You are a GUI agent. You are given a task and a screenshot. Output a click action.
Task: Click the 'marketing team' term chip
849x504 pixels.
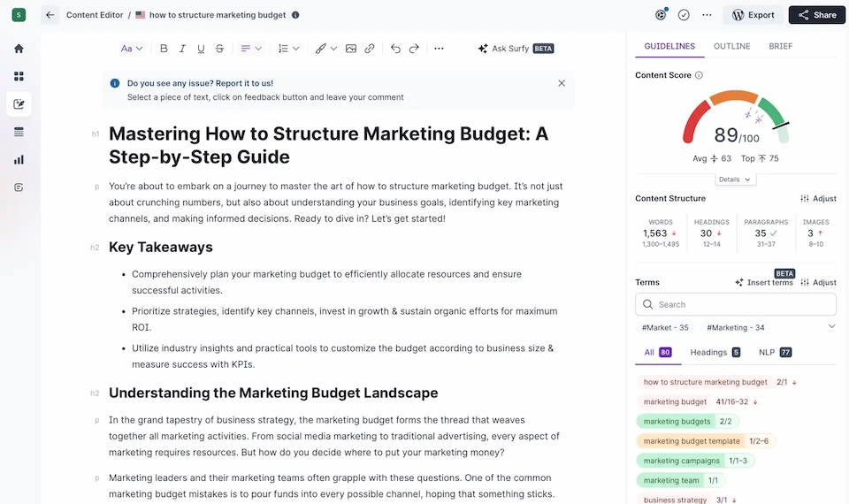tap(680, 480)
